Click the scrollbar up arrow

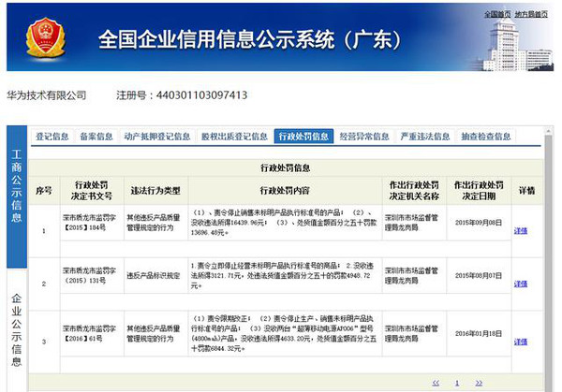549,131
